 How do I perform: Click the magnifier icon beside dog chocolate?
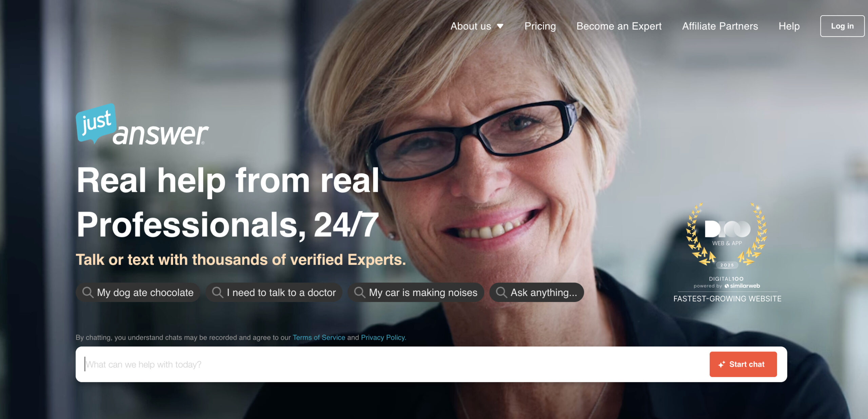pos(88,292)
